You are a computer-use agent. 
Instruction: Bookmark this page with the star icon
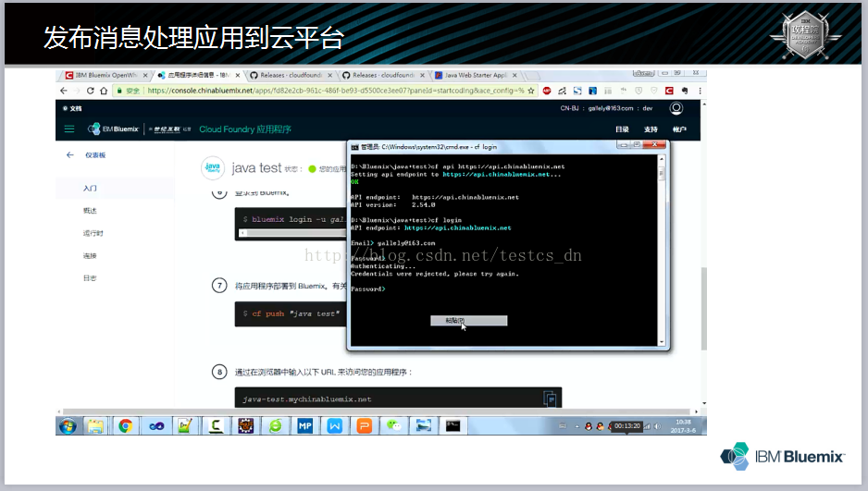(531, 91)
